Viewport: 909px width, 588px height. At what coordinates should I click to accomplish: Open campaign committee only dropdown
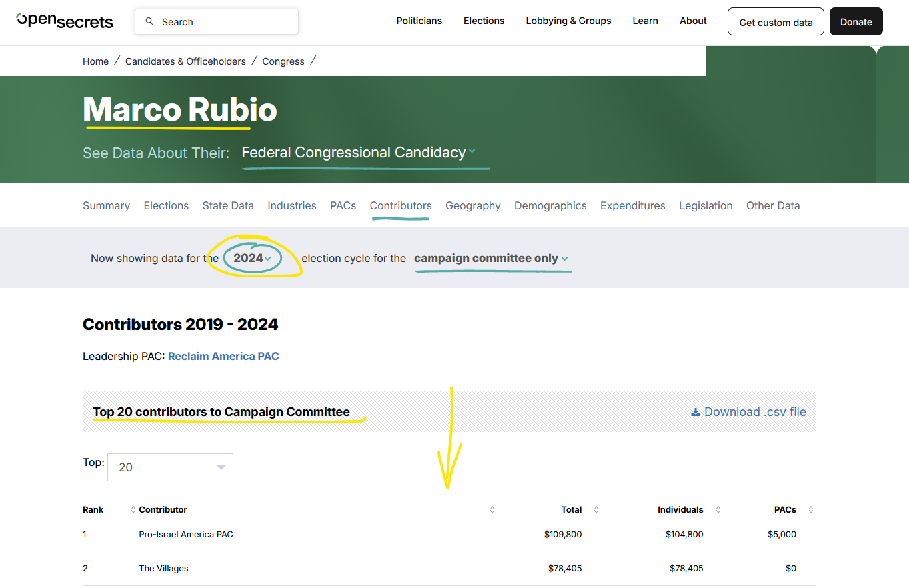pyautogui.click(x=491, y=259)
